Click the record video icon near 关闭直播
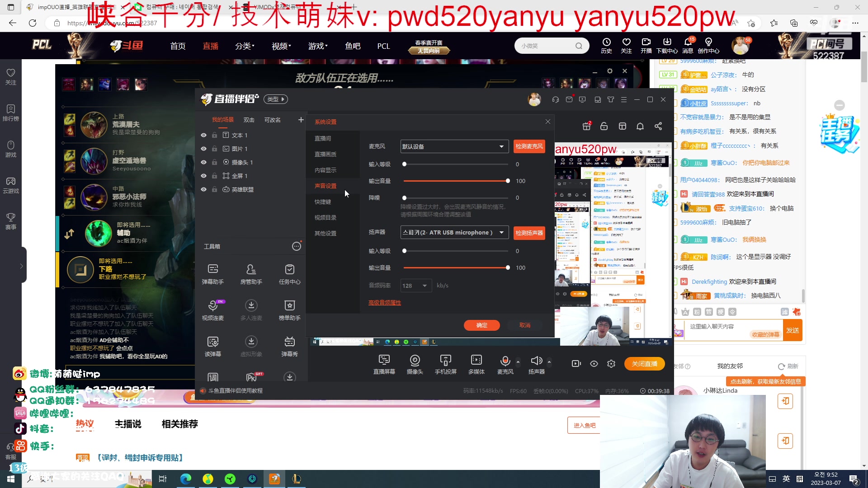Screen dimensions: 868x488 coord(576,364)
